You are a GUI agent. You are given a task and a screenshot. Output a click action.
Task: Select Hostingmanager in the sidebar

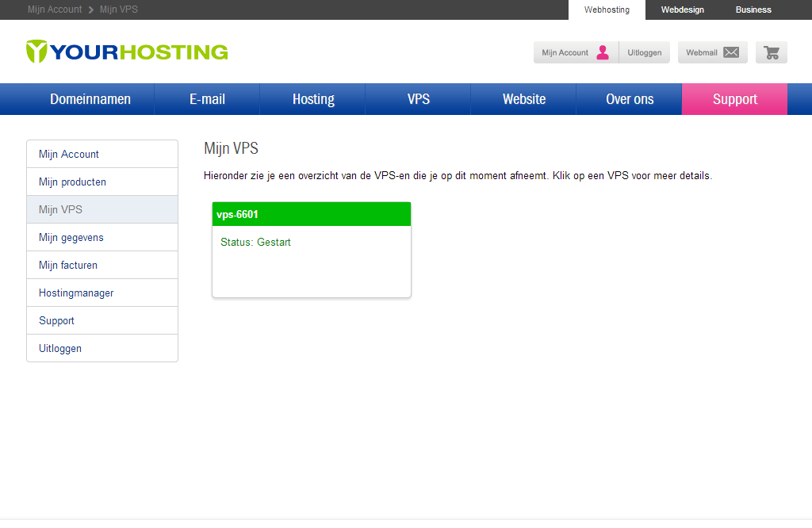click(x=76, y=293)
